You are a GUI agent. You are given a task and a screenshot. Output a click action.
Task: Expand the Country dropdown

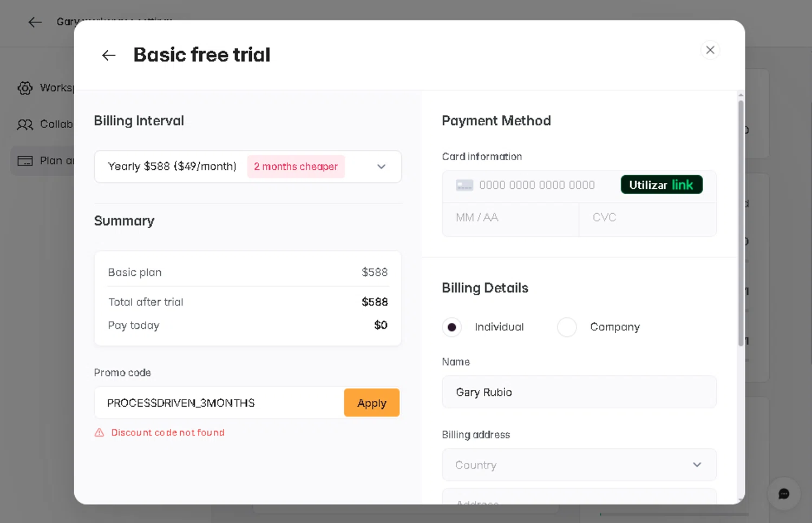click(x=579, y=465)
